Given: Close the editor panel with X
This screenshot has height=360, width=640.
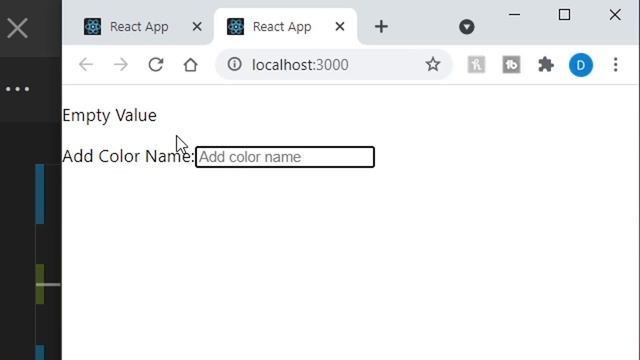Looking at the screenshot, I should pos(17,28).
